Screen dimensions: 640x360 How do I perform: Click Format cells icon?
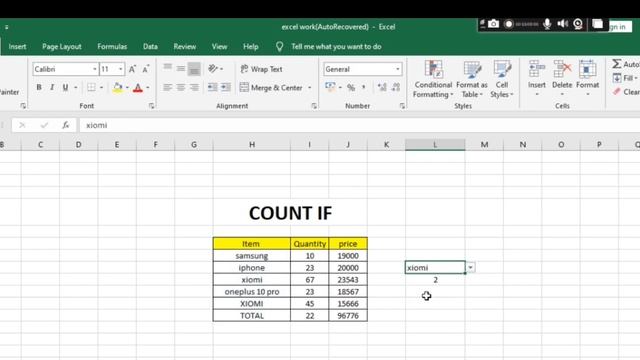pos(587,69)
